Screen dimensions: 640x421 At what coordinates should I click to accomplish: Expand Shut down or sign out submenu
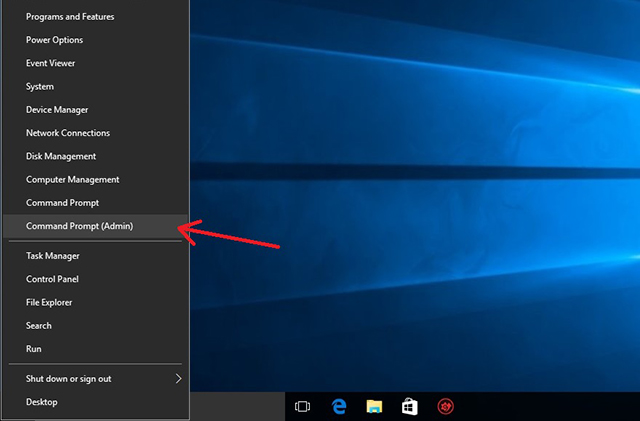coord(96,379)
